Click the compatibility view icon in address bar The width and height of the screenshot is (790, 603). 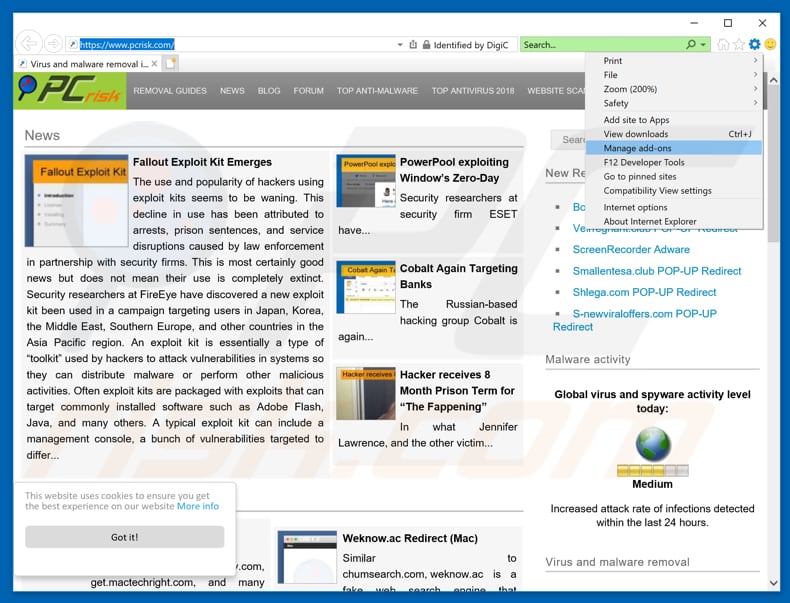413,44
